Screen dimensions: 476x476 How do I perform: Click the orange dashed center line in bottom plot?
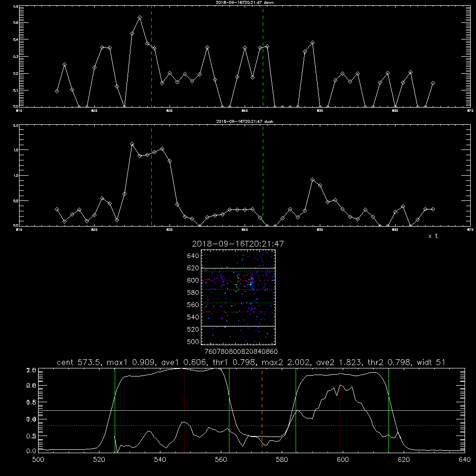262,410
